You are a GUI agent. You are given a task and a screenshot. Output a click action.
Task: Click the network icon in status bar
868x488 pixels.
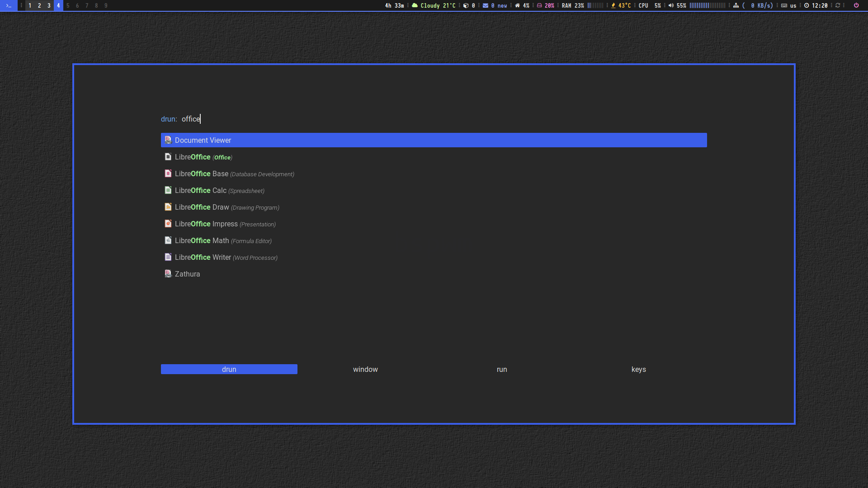click(x=736, y=5)
